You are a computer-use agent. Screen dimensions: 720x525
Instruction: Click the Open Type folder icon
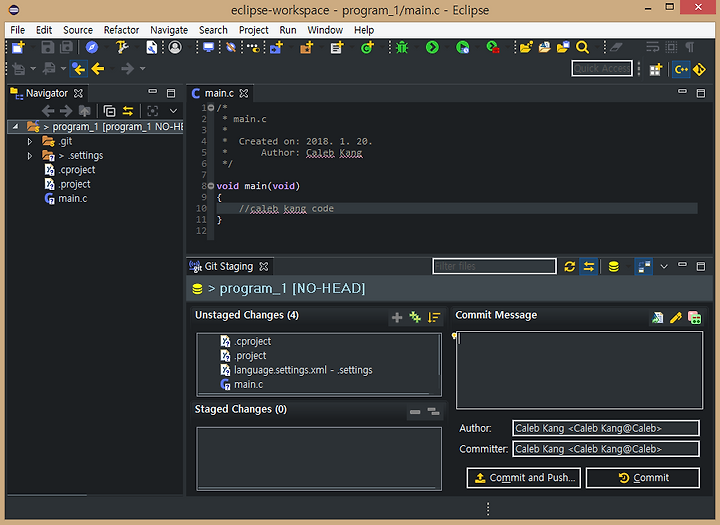pyautogui.click(x=526, y=47)
